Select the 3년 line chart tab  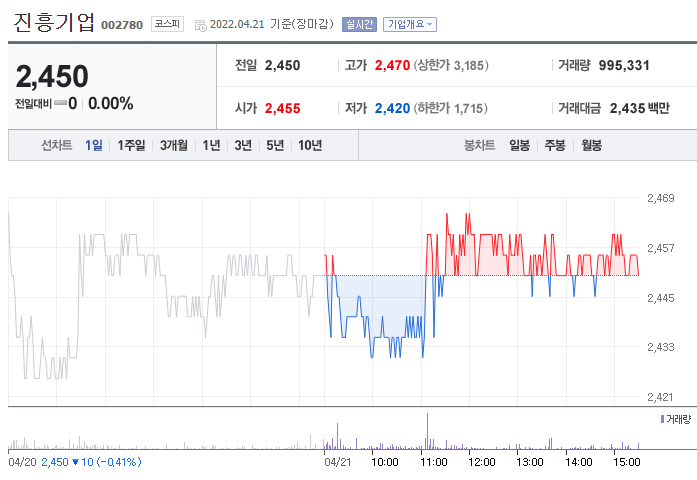(x=243, y=145)
